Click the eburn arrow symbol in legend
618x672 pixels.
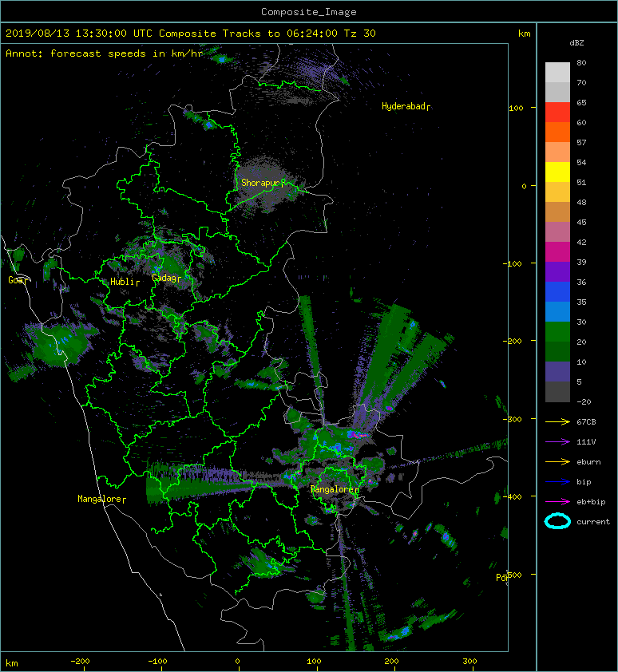click(557, 462)
